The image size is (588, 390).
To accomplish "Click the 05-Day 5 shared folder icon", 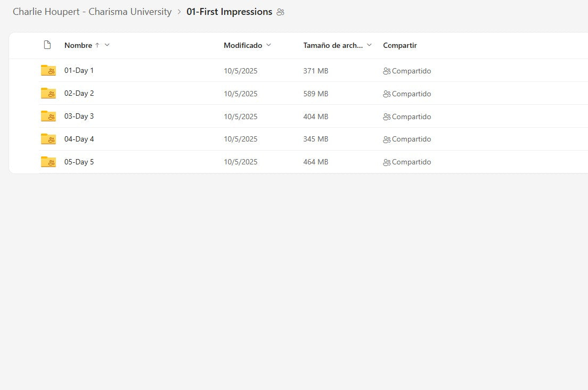I will click(x=48, y=162).
